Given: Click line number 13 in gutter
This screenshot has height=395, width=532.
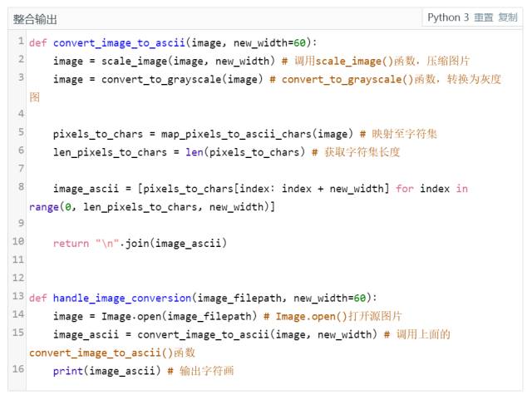Looking at the screenshot, I should (x=17, y=296).
